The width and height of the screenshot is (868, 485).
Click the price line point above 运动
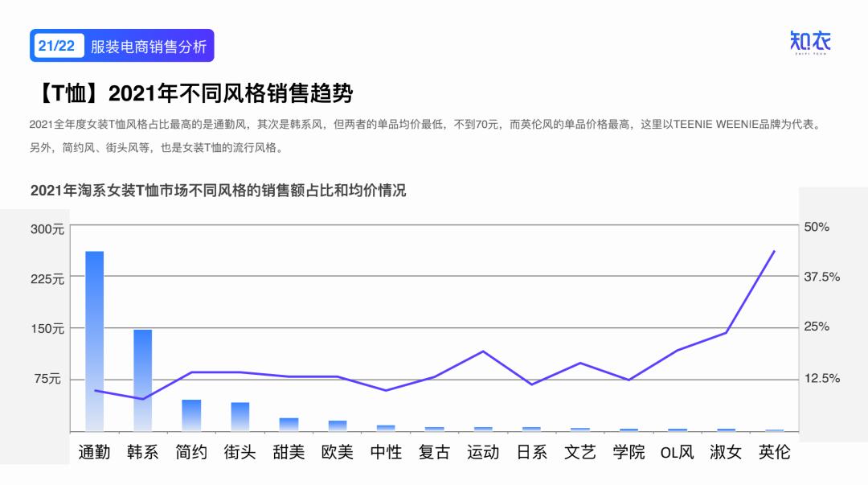pyautogui.click(x=483, y=351)
